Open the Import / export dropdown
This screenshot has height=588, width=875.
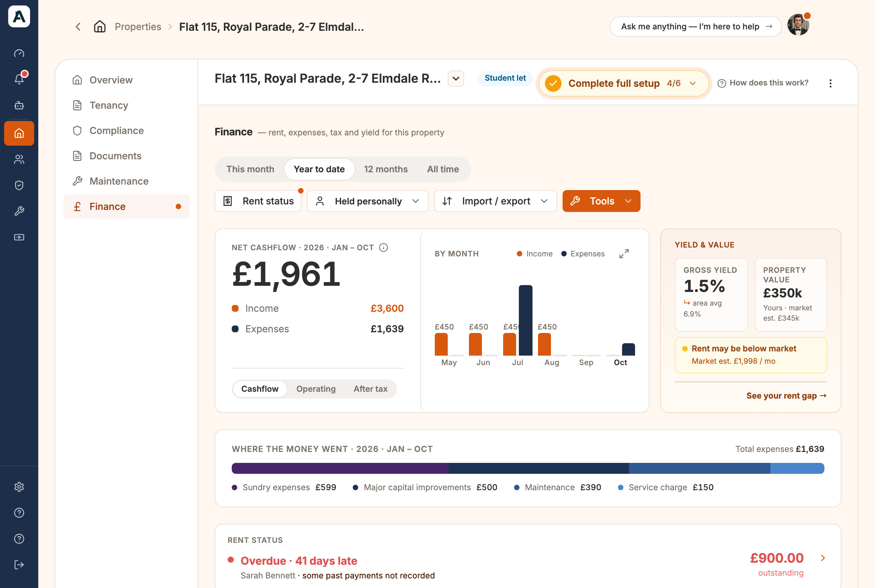[495, 201]
